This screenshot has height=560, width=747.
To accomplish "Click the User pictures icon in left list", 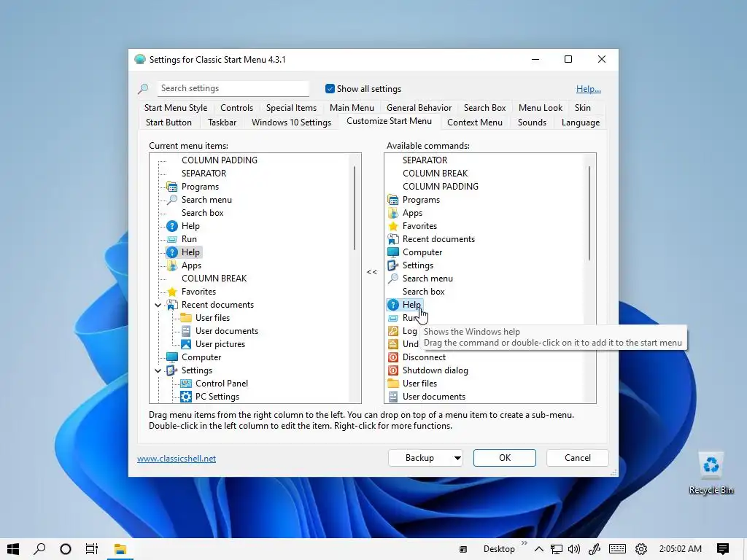I will (x=186, y=344).
